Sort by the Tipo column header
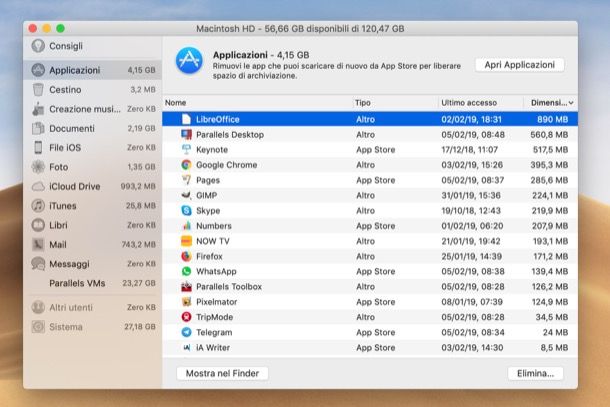The width and height of the screenshot is (610, 407). point(363,103)
